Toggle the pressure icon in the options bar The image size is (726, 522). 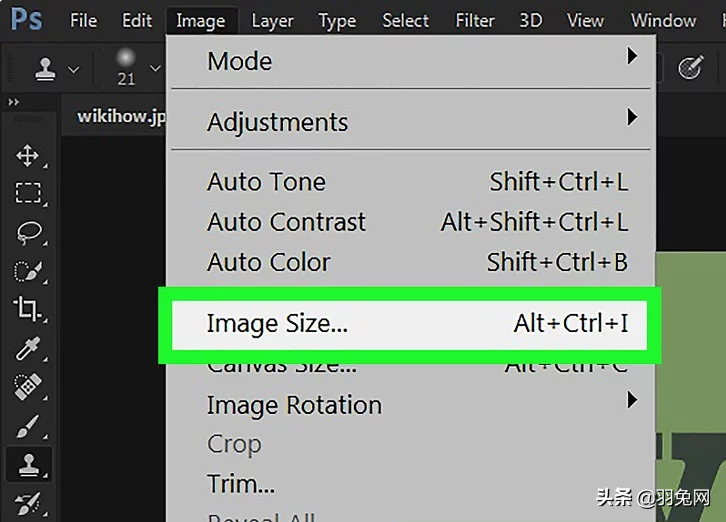click(691, 68)
